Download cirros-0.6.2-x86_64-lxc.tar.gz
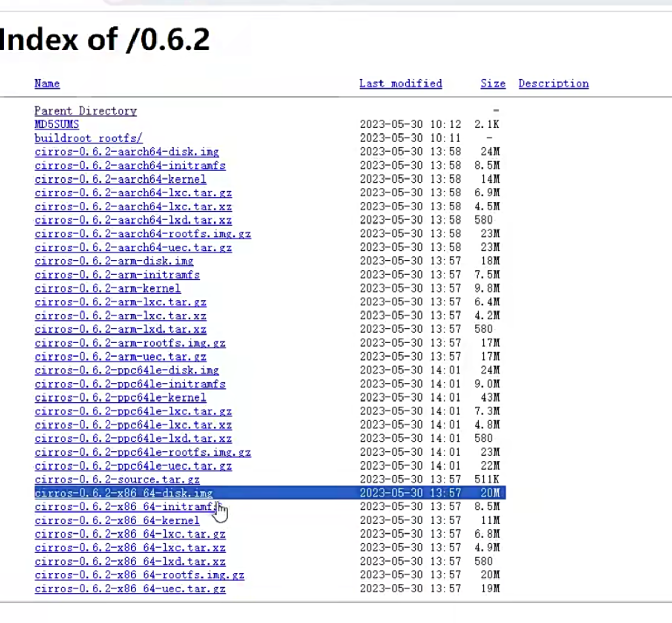The image size is (672, 623). pos(130,534)
